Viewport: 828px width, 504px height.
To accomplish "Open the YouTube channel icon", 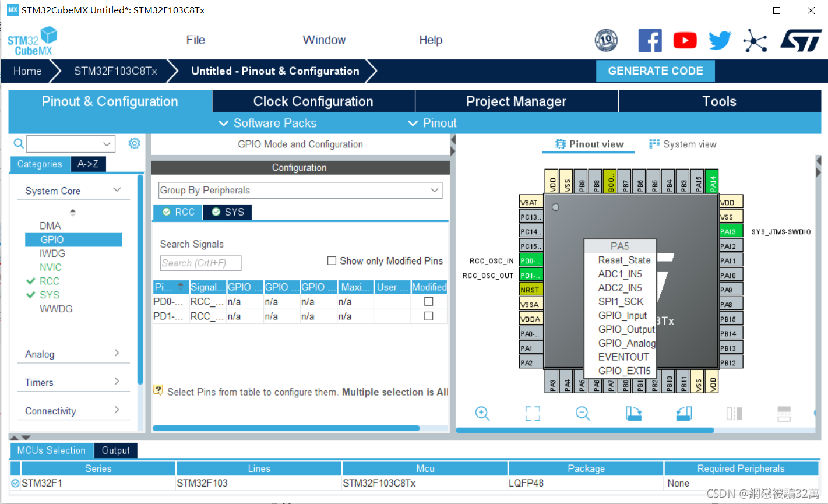I will (685, 40).
